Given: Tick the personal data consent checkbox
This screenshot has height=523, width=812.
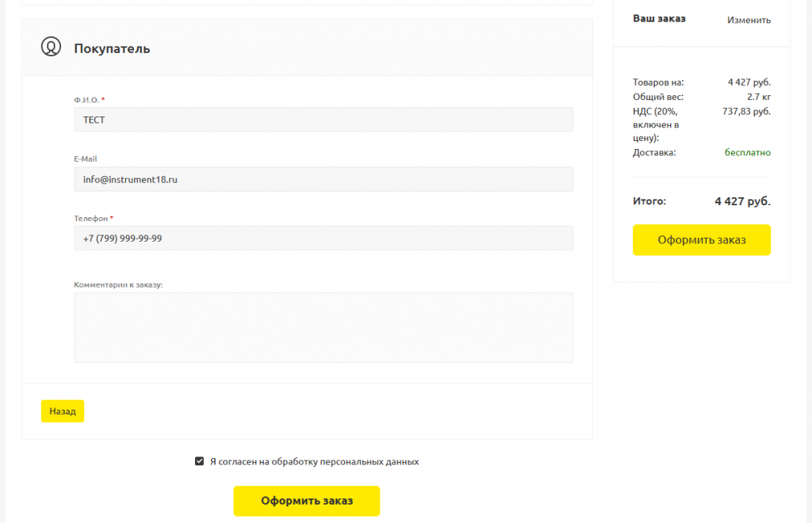Looking at the screenshot, I should point(199,461).
